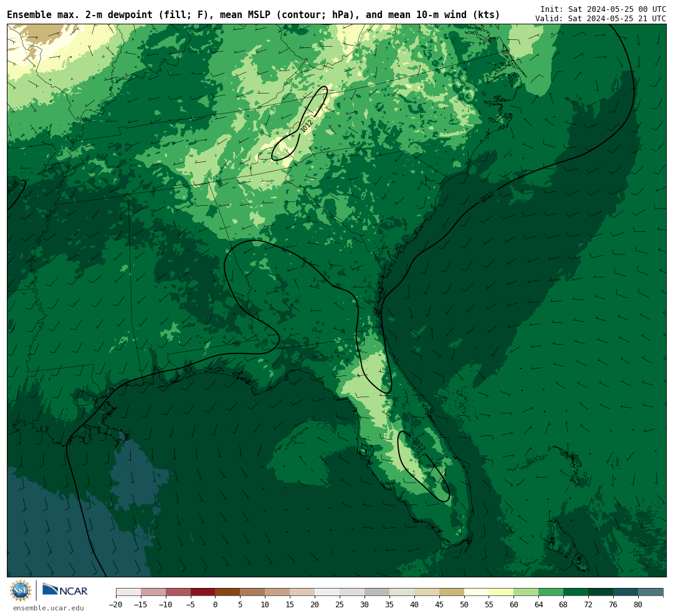The width and height of the screenshot is (673, 616).
Task: Click the -10 tick label on the colorbar
Action: [165, 604]
